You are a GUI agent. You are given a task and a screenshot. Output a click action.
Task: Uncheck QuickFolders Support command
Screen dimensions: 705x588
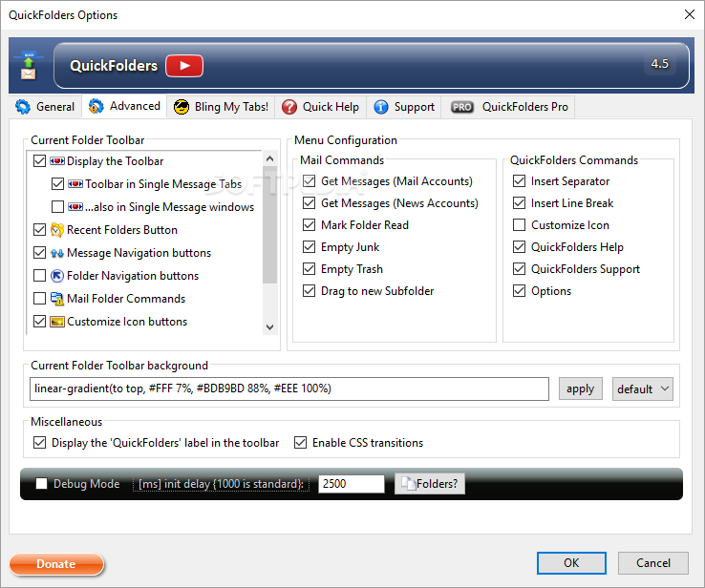click(520, 268)
